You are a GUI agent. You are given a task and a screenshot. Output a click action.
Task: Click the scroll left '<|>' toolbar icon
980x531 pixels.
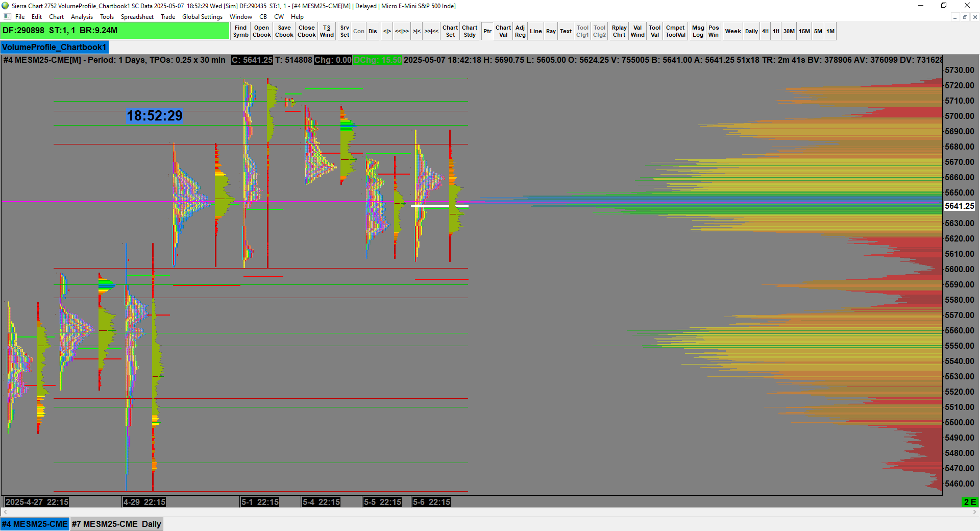click(387, 31)
